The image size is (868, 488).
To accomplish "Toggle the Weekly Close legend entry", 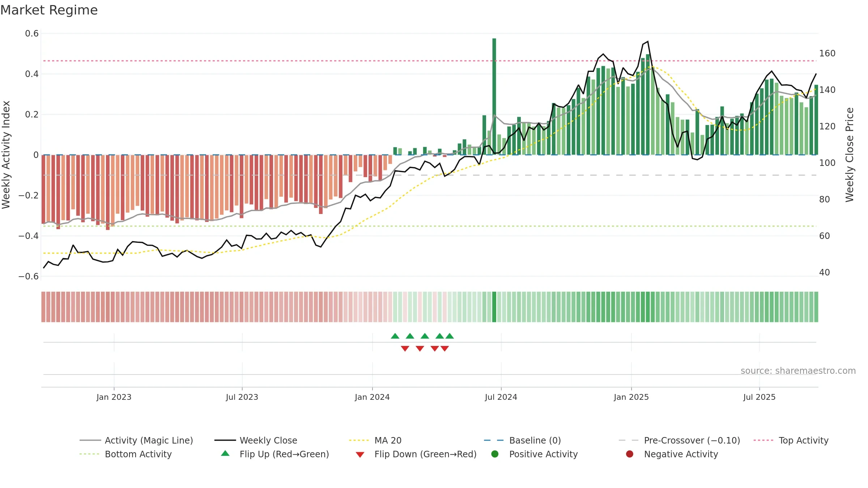I will click(x=256, y=440).
